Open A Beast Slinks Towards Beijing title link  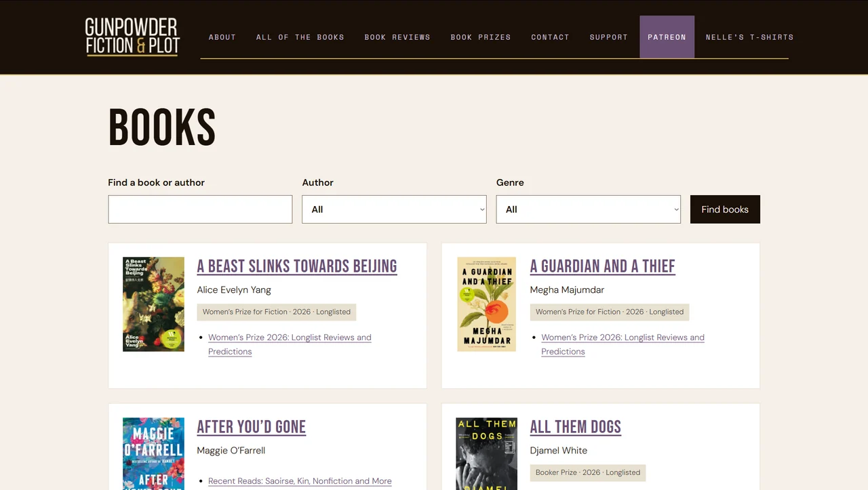click(x=297, y=266)
